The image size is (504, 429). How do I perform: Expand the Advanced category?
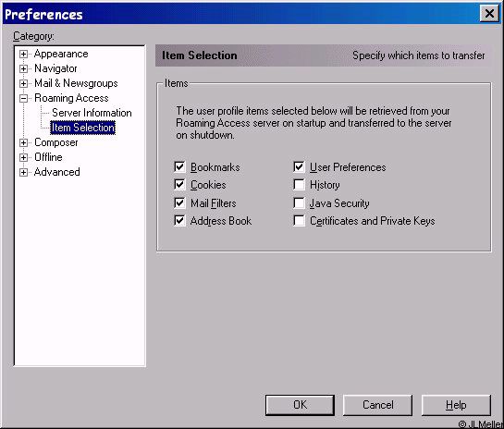click(23, 172)
